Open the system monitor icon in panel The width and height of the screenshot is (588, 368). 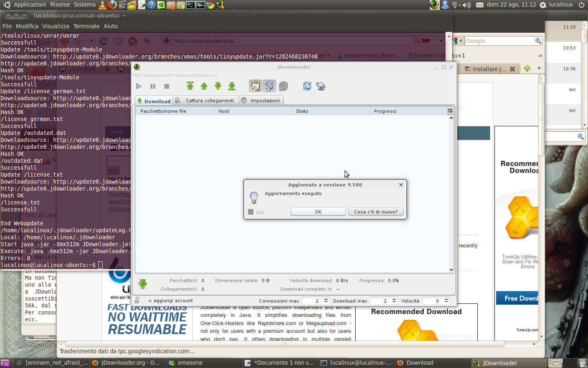point(200,4)
